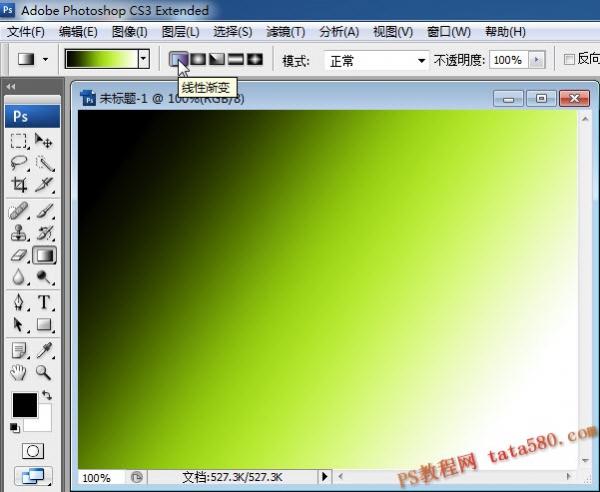Screen dimensions: 600x492
Task: Select the Zoom tool
Action: pos(44,372)
